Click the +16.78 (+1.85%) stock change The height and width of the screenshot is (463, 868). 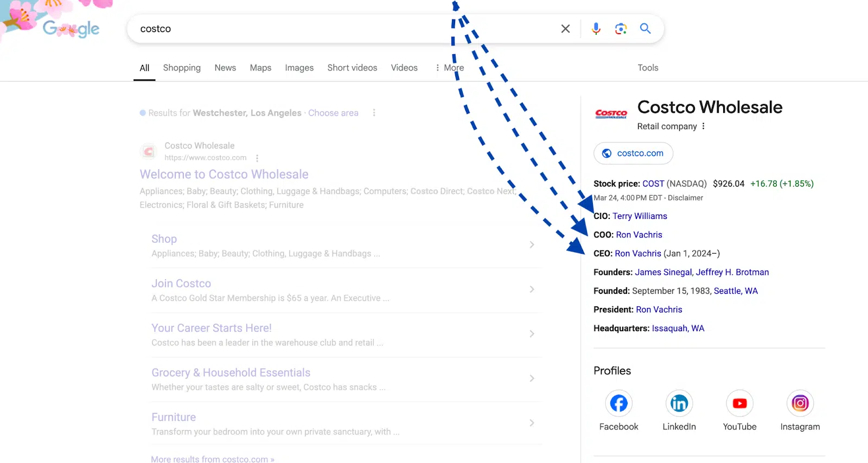782,184
